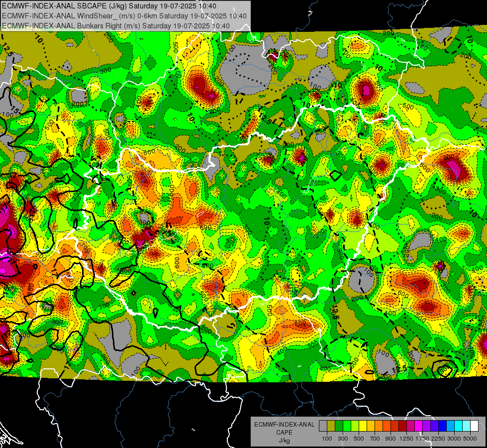The height and width of the screenshot is (448, 487).
Task: Click the SBCAPE (J/kg) header line
Action: pos(109,6)
